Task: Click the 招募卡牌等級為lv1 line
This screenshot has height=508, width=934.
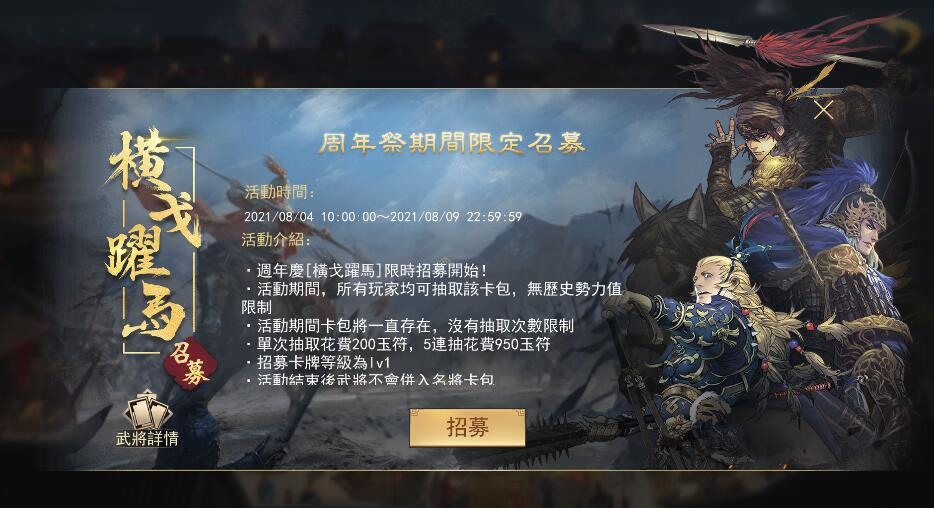Action: pos(317,363)
